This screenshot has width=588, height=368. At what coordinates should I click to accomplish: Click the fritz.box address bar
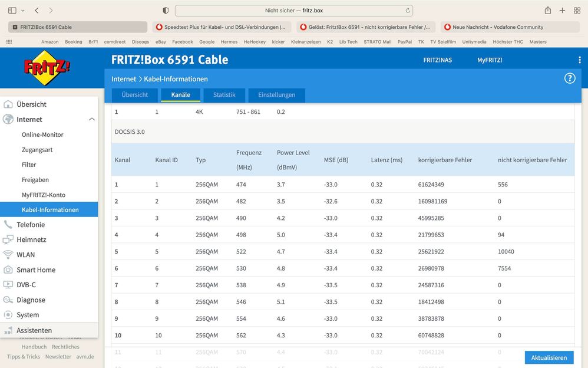(x=294, y=11)
